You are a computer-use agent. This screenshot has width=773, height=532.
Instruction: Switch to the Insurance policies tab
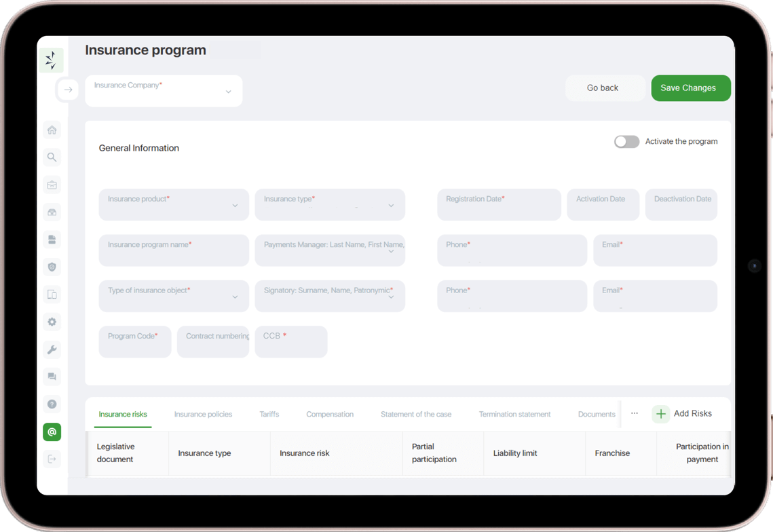(203, 414)
